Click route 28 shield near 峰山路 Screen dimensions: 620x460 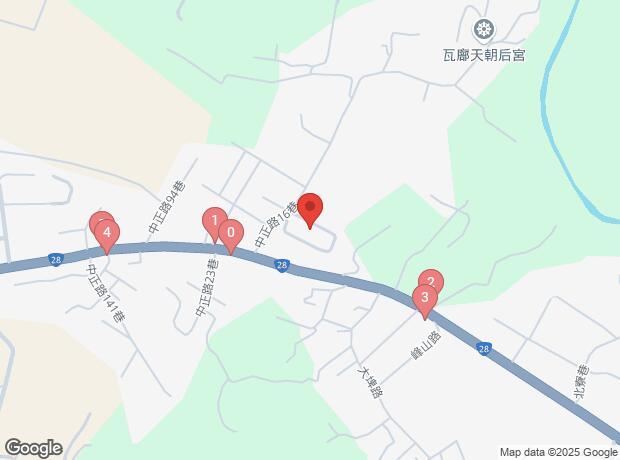pyautogui.click(x=484, y=349)
